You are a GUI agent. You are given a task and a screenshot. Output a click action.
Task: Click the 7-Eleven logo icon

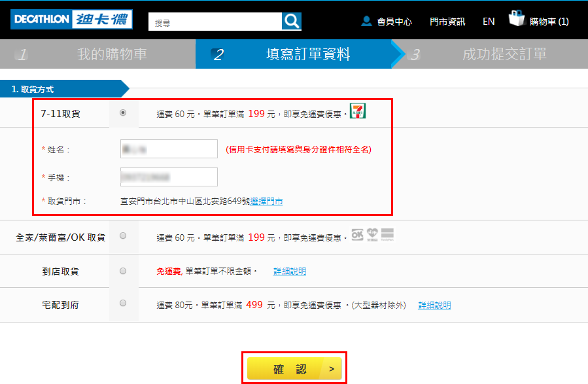357,111
